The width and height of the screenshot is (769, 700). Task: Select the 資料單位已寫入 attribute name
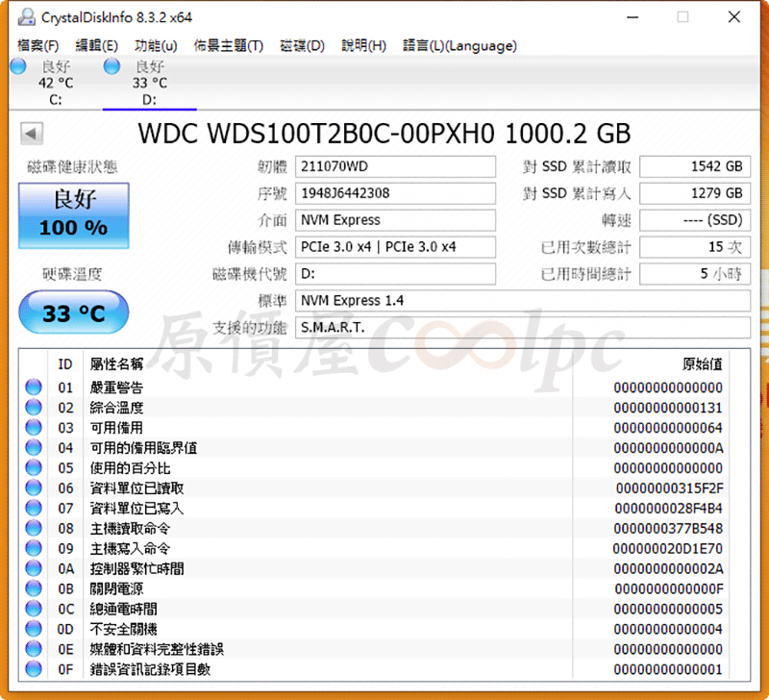pos(136,509)
